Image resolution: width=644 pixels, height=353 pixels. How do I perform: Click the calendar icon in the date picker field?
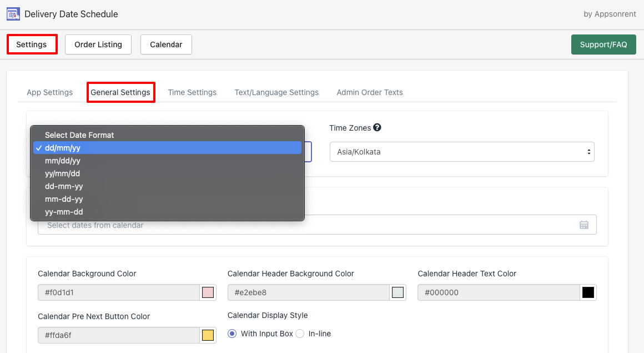click(x=583, y=225)
